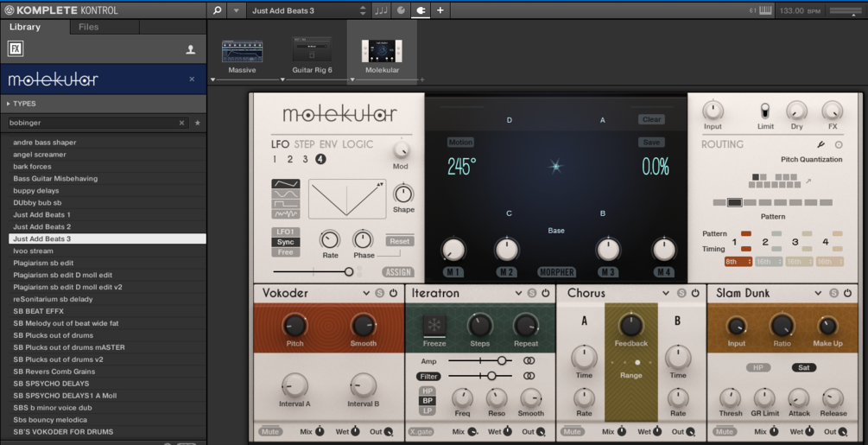
Task: Click the keyboard icon near BPM
Action: (765, 10)
